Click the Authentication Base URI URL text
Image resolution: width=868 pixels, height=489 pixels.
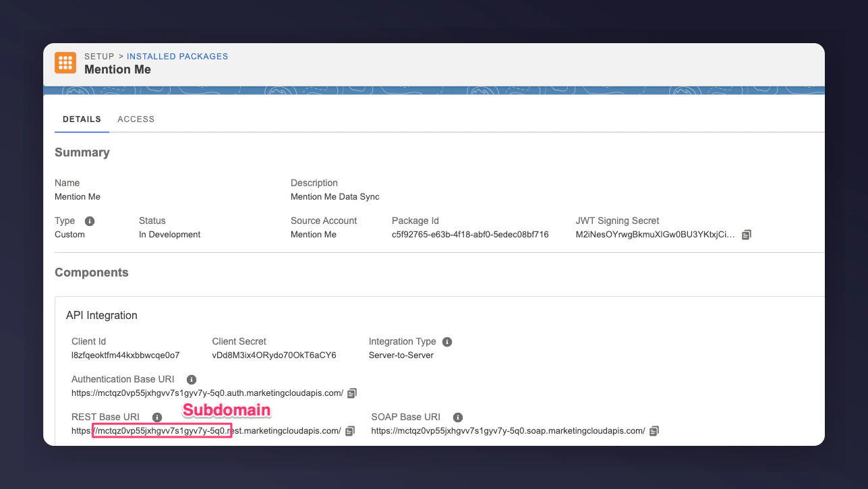[208, 393]
